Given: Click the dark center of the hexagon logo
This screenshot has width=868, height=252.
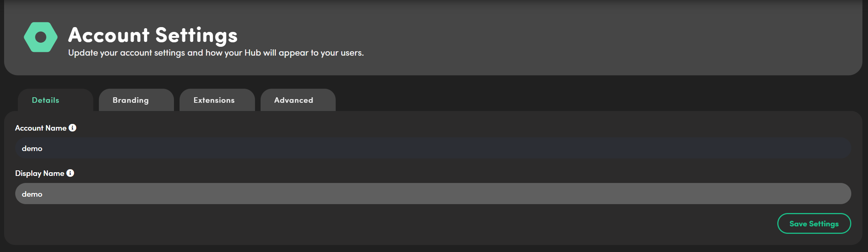Looking at the screenshot, I should coord(41,37).
